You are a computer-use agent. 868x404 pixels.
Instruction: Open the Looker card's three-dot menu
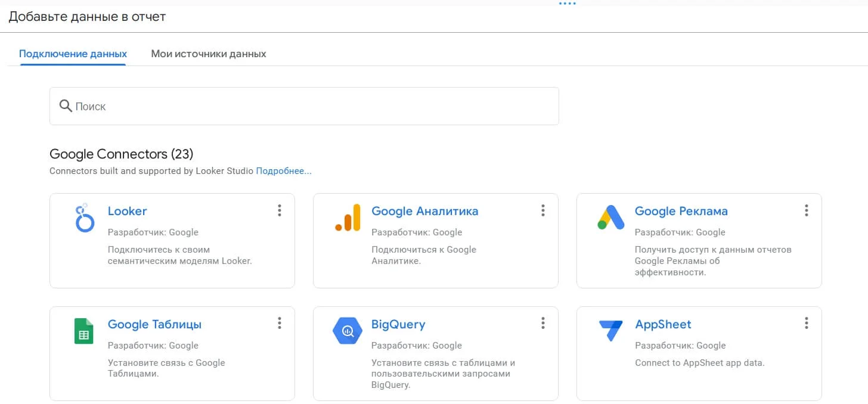279,210
